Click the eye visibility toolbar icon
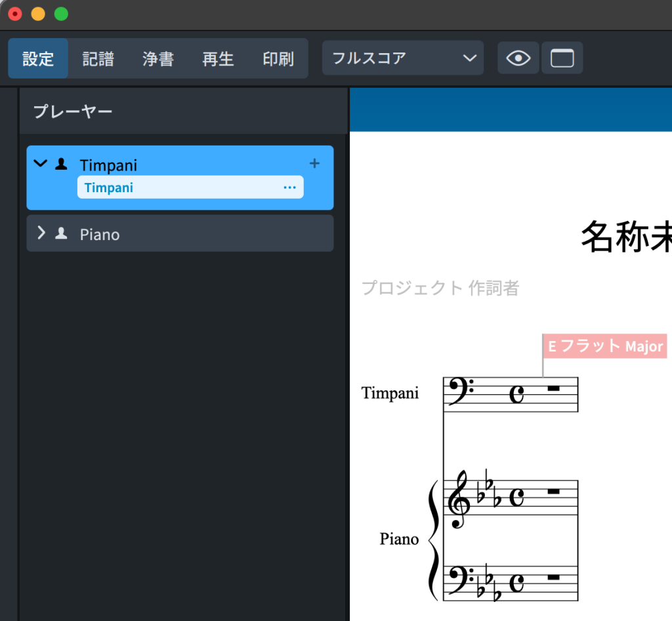672x621 pixels. point(518,58)
